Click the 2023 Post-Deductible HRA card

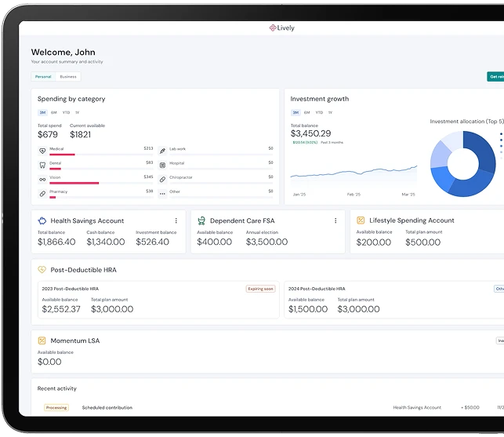coord(158,300)
